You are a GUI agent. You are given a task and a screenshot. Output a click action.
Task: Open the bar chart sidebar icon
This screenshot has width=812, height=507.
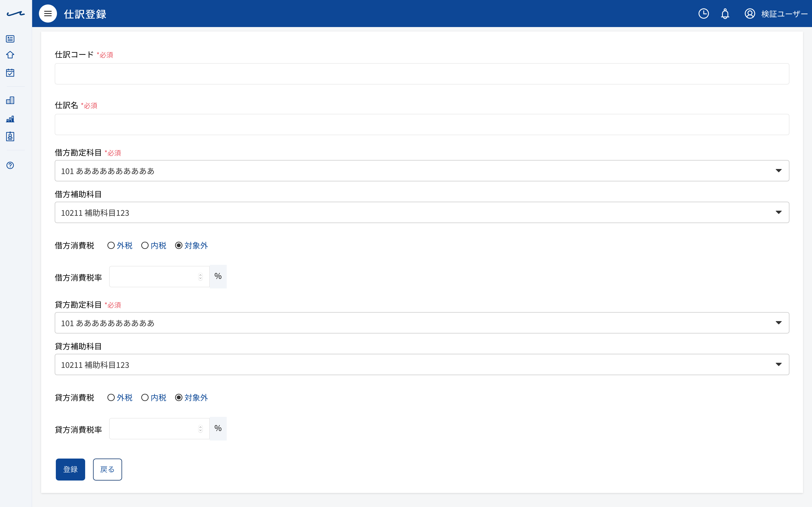pyautogui.click(x=10, y=119)
